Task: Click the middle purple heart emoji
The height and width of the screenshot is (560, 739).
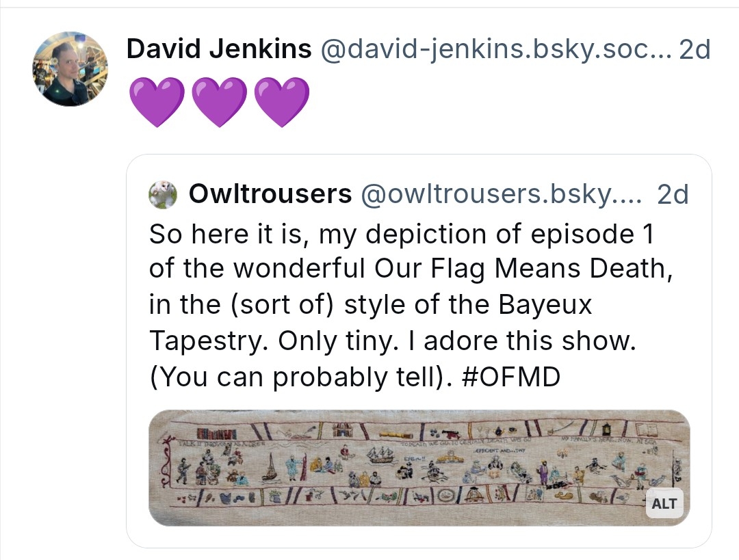Action: coord(219,101)
